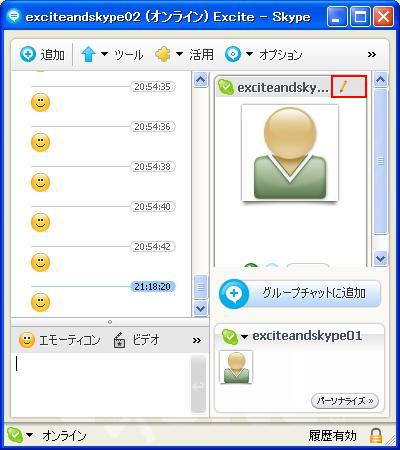The width and height of the screenshot is (400, 450).
Task: Click the オプション options icon
Action: pyautogui.click(x=233, y=54)
